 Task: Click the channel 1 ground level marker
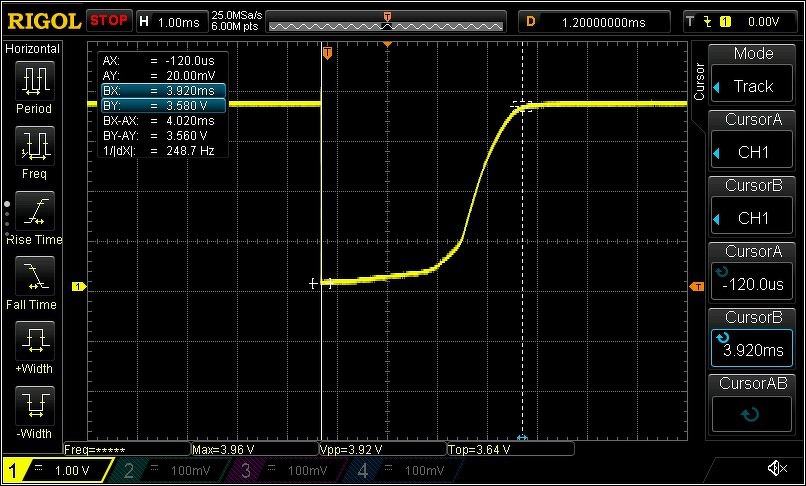tap(79, 286)
